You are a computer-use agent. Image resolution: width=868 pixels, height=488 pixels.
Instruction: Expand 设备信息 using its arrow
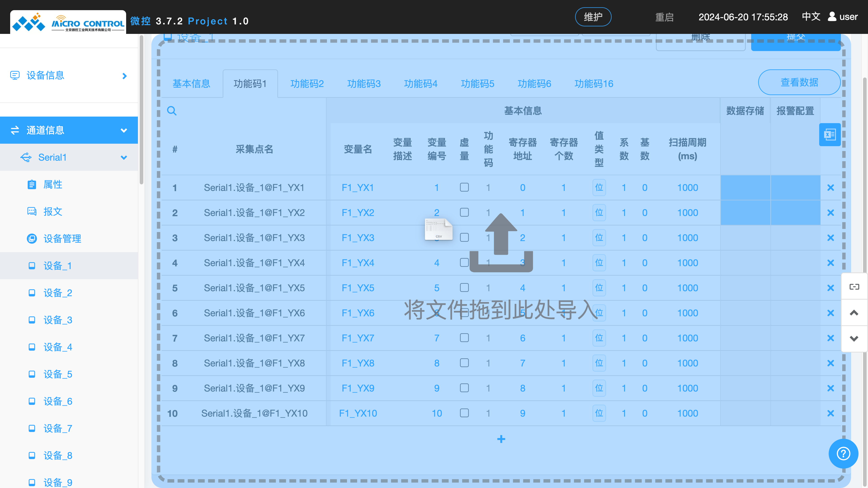point(124,75)
